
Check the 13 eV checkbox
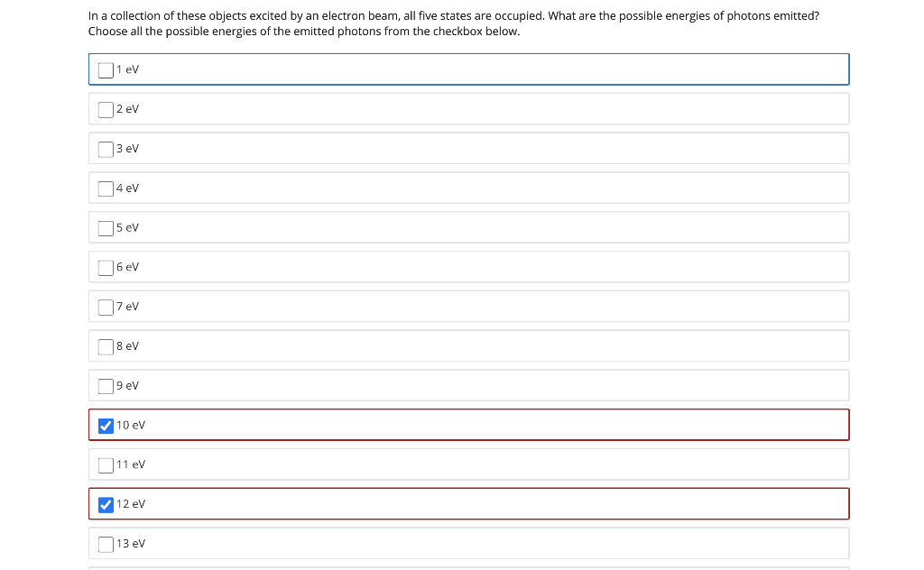106,544
